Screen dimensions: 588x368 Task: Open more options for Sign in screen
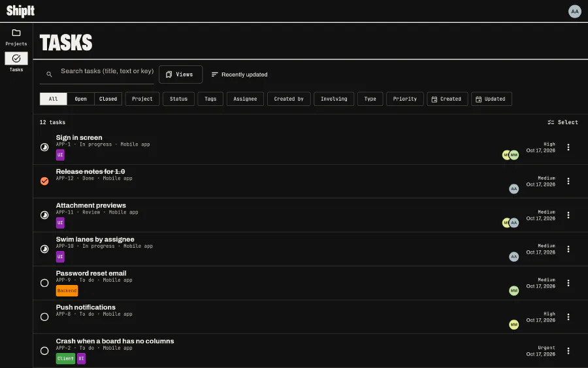tap(568, 147)
